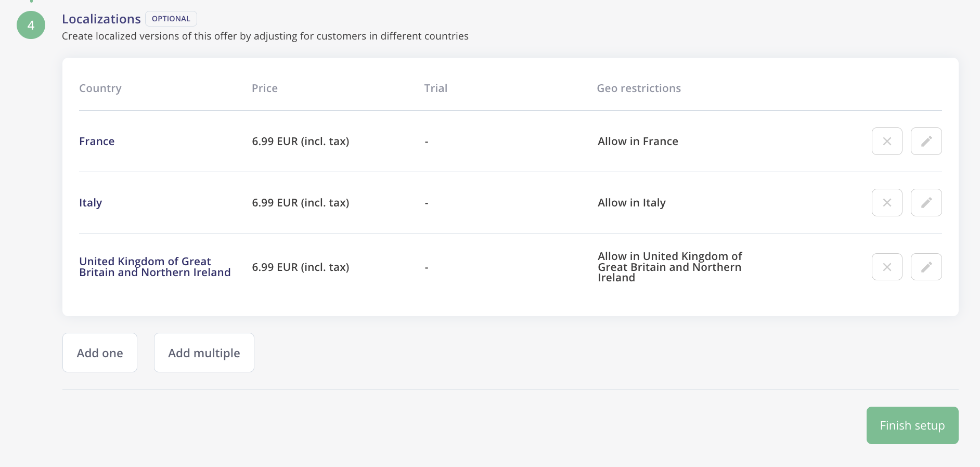
Task: Open the Italy country link
Action: click(x=91, y=203)
